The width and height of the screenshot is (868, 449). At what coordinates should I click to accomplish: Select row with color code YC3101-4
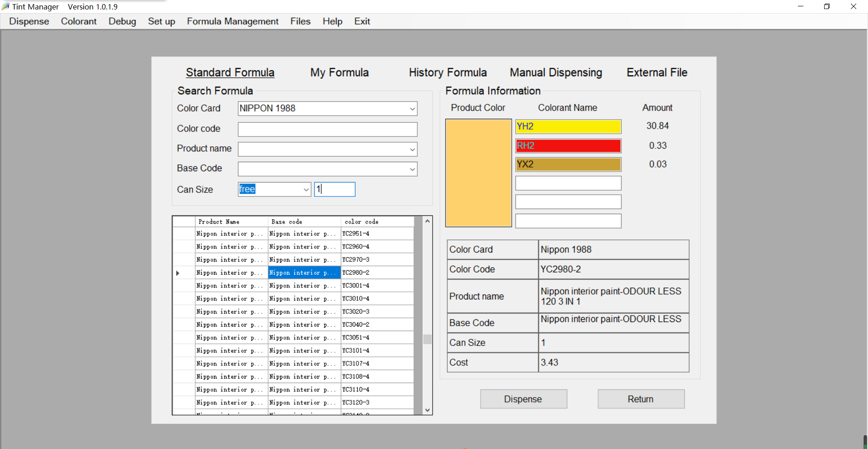293,351
